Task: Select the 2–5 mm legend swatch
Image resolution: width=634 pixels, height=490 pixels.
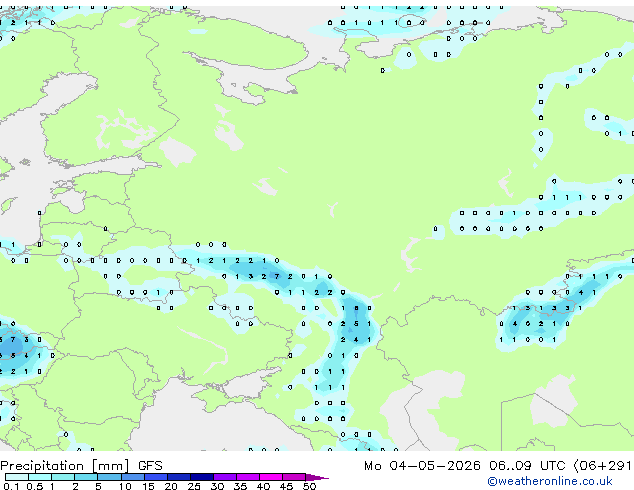Action: click(86, 477)
